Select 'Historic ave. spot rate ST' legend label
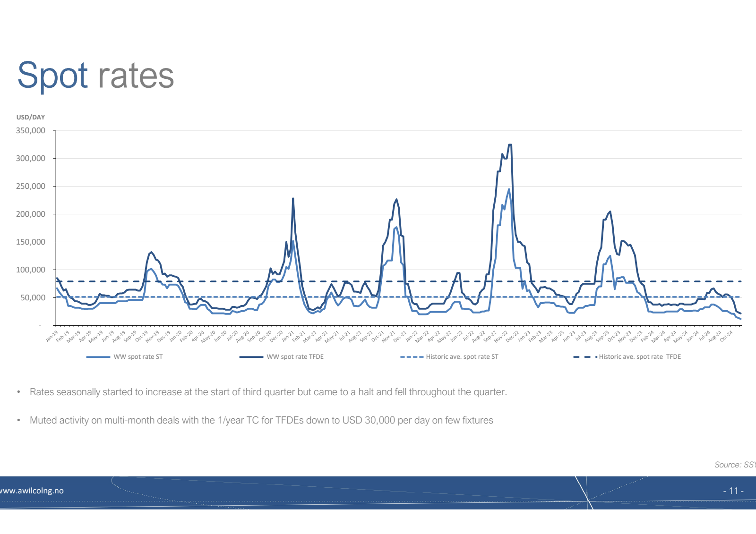 [462, 357]
